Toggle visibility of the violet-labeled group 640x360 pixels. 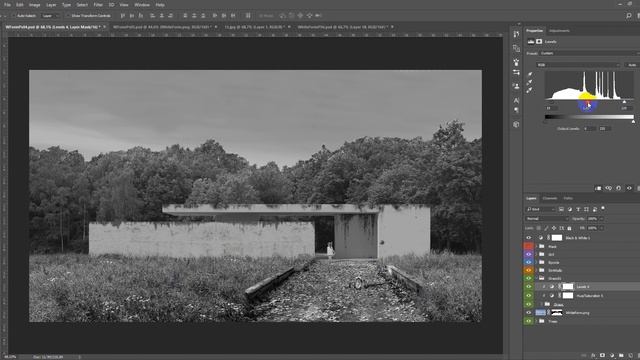pos(529,254)
